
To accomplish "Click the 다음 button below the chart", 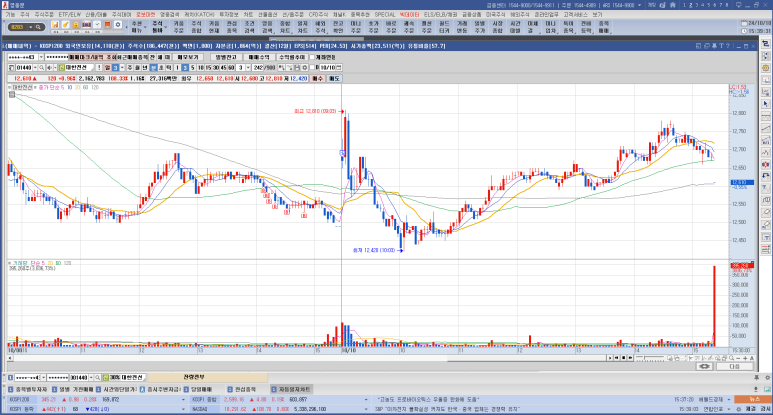I will tap(735, 367).
